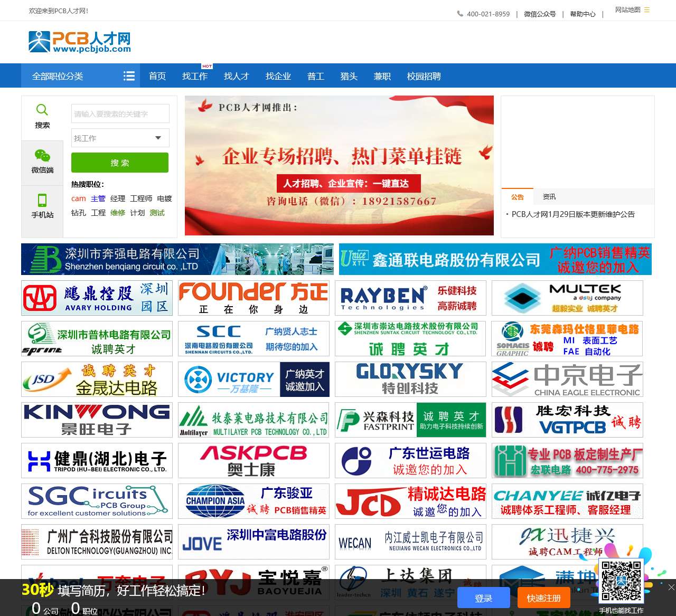676x616 pixels.
Task: Select hot keyword 经理
Action: pos(118,198)
